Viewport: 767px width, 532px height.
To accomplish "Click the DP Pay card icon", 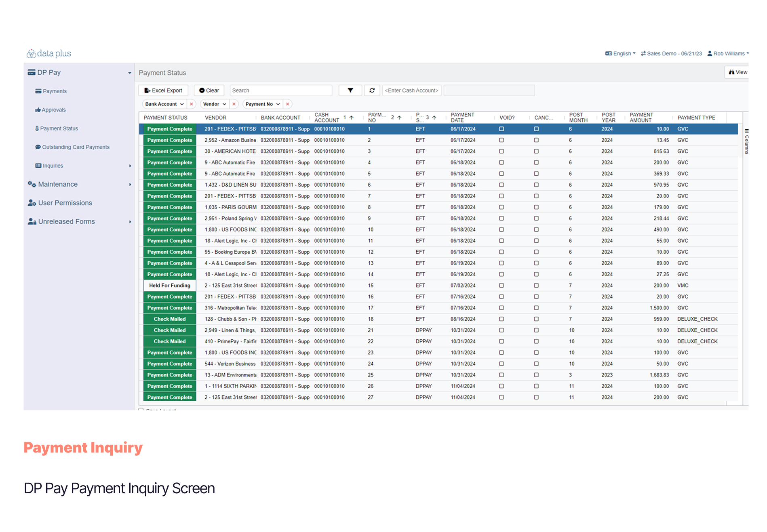I will click(31, 72).
